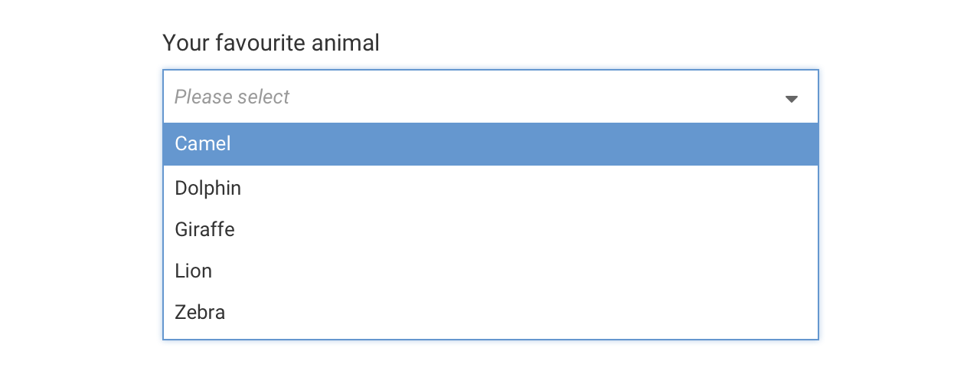Choose the option listed below Dolphin
980x368 pixels.
pyautogui.click(x=490, y=229)
